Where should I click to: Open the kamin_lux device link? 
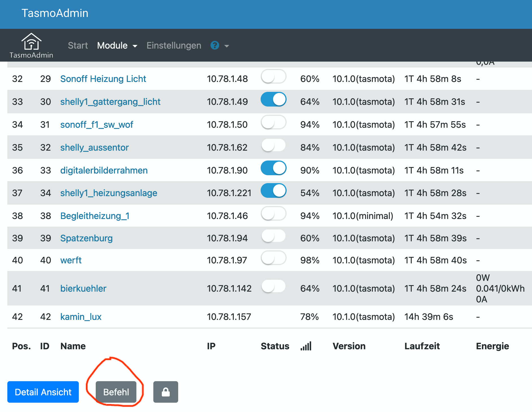(x=81, y=316)
